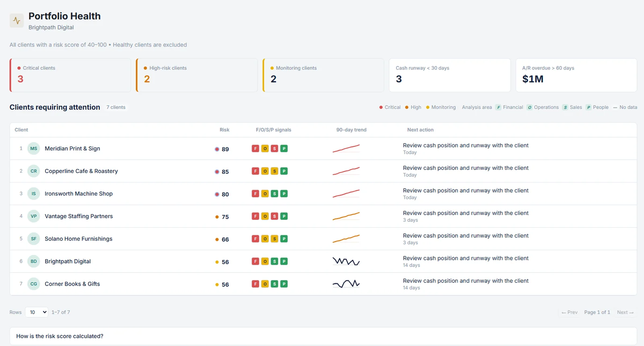
Task: Click the 90-day trend column header
Action: 351,130
